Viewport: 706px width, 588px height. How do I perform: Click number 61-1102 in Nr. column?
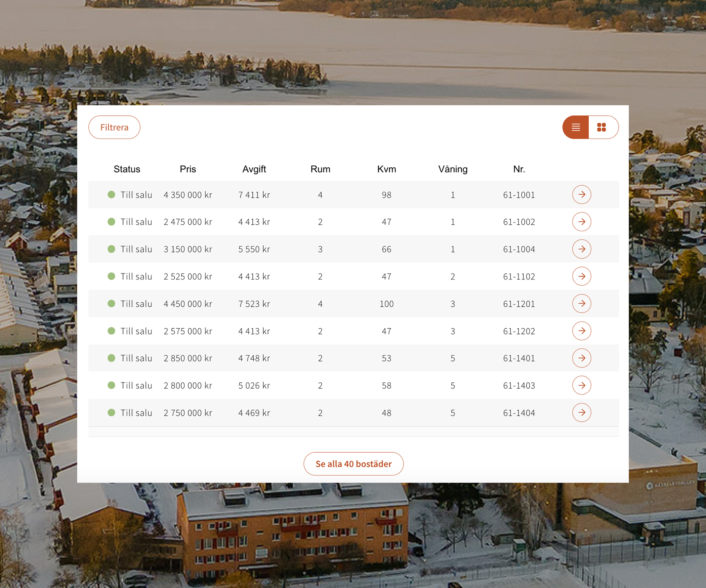click(x=519, y=277)
